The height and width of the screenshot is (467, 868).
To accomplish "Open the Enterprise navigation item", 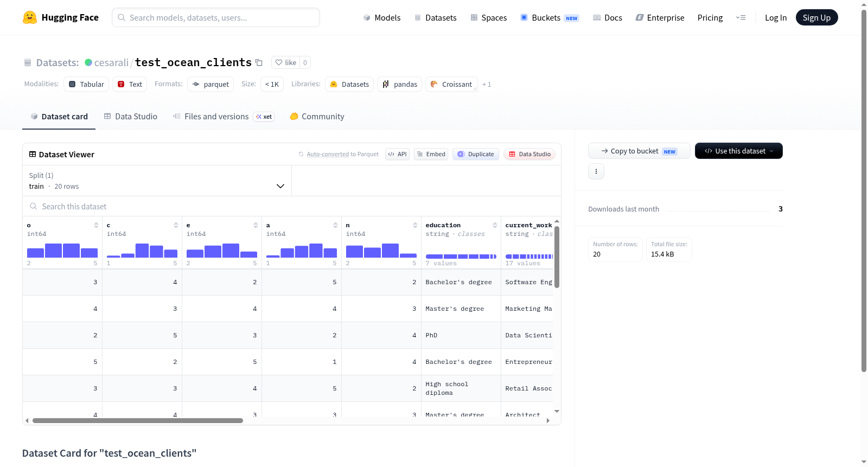I will tap(660, 18).
